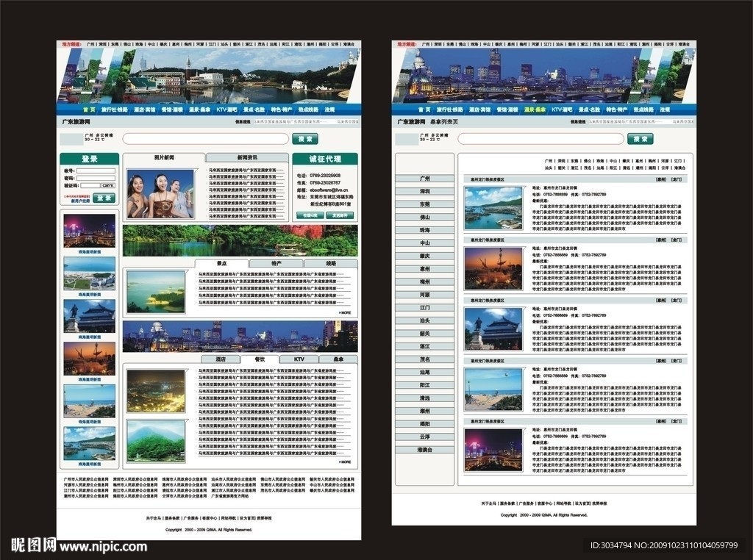Viewport: 753px width, 560px height.
Task: Open 旅行社·线路 menu on right page
Action: (x=449, y=110)
